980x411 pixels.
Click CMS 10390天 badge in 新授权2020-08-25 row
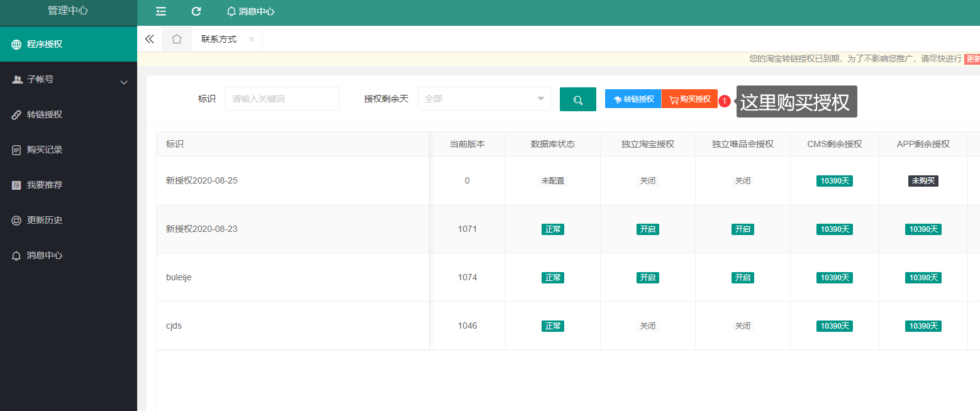pyautogui.click(x=835, y=180)
